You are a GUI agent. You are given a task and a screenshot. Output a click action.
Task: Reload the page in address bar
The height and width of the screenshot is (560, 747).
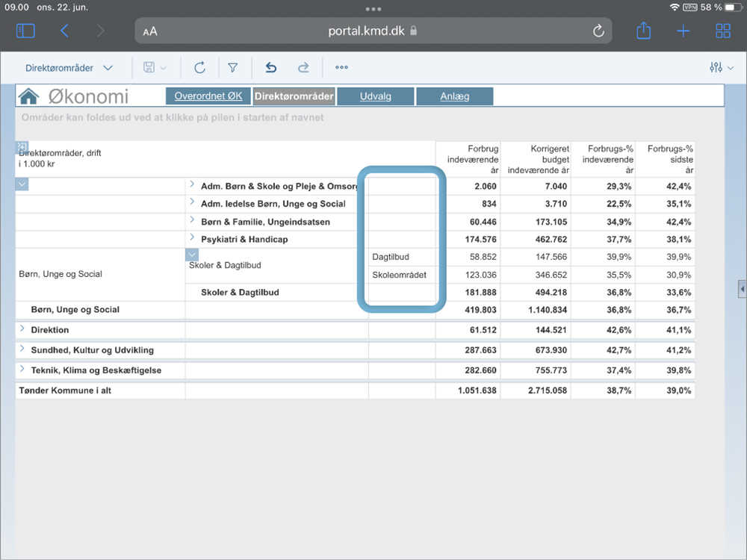point(598,31)
